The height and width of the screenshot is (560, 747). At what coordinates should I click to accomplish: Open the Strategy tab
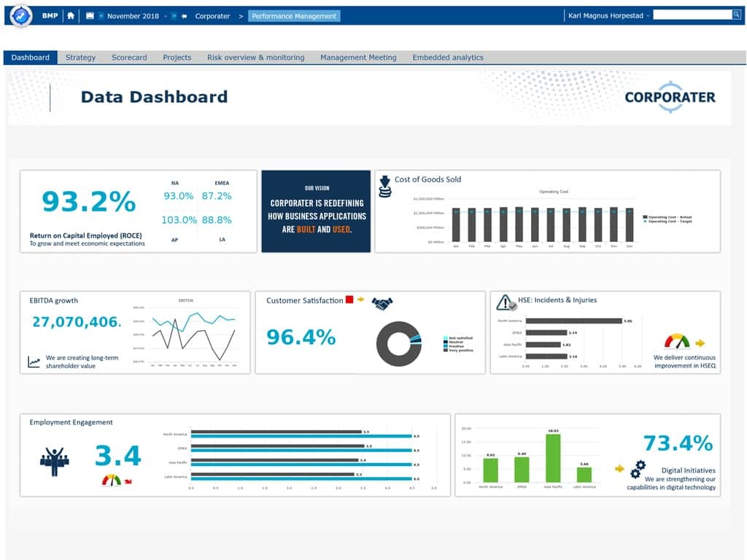(80, 58)
